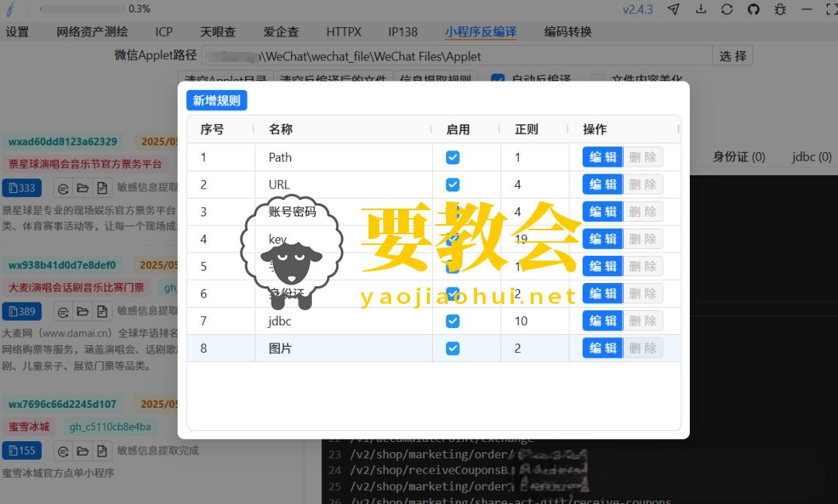Click the circular icon beside 389 badge
This screenshot has width=838, height=504.
click(x=63, y=311)
